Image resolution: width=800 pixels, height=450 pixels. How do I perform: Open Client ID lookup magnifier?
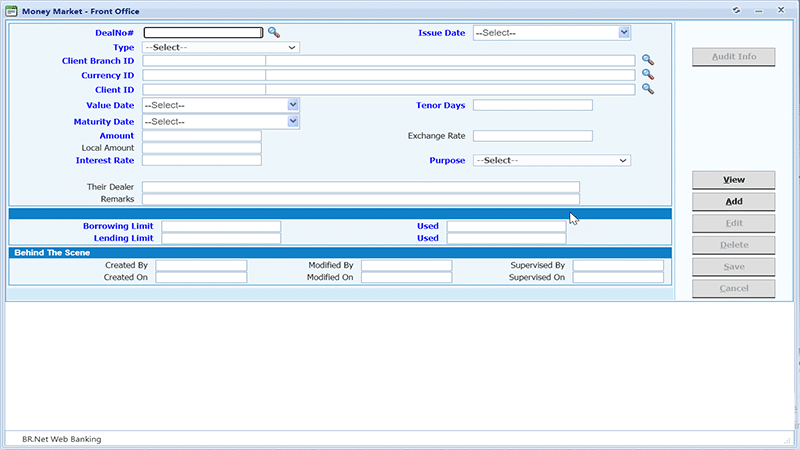pos(647,89)
